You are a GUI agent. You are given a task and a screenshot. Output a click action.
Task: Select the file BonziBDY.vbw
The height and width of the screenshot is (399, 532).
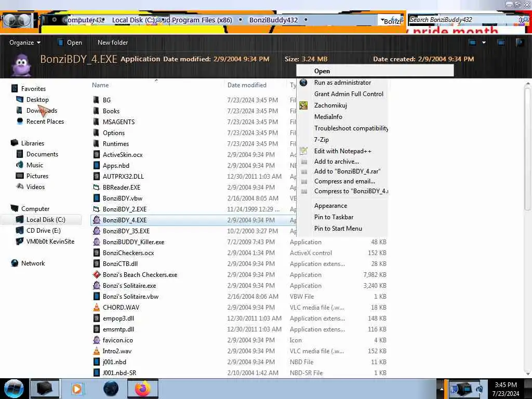(123, 198)
